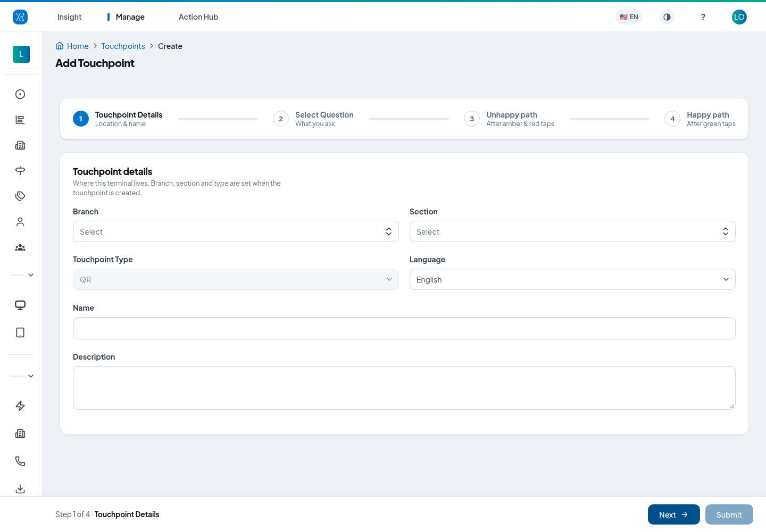This screenshot has height=532, width=766.
Task: Click the download icon in sidebar
Action: click(x=20, y=489)
